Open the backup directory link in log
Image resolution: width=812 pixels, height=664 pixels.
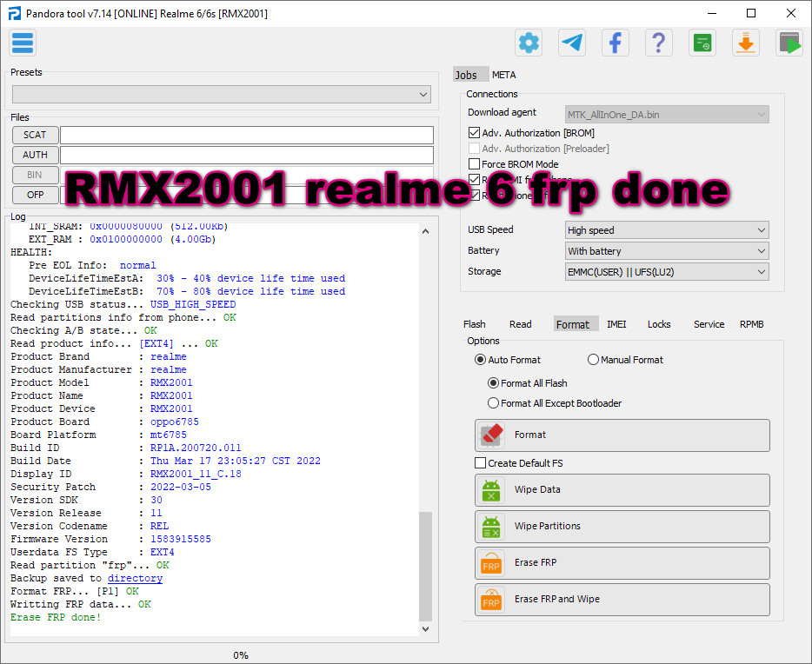pyautogui.click(x=135, y=579)
